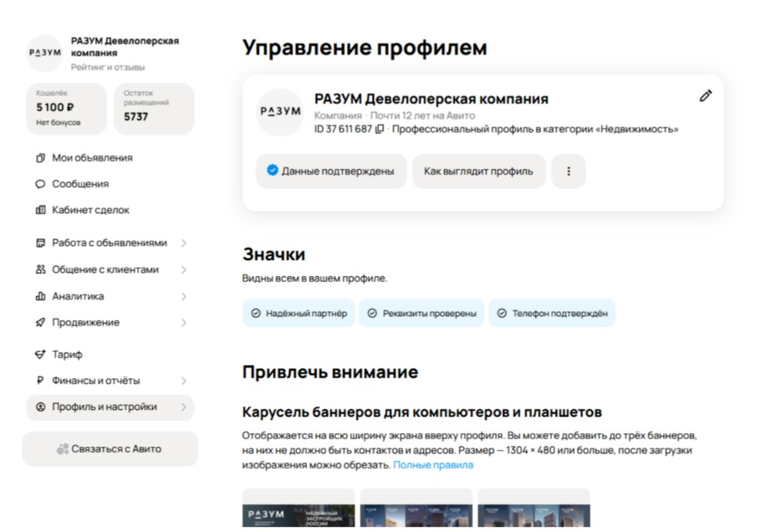This screenshot has width=766, height=532.
Task: Open Кабинет сделок menu item
Action: (110, 210)
